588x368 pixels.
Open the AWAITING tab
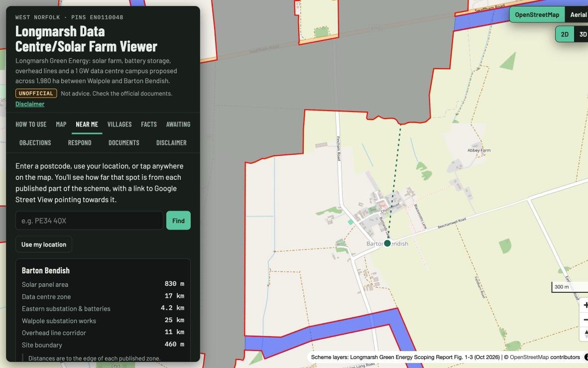pyautogui.click(x=178, y=124)
